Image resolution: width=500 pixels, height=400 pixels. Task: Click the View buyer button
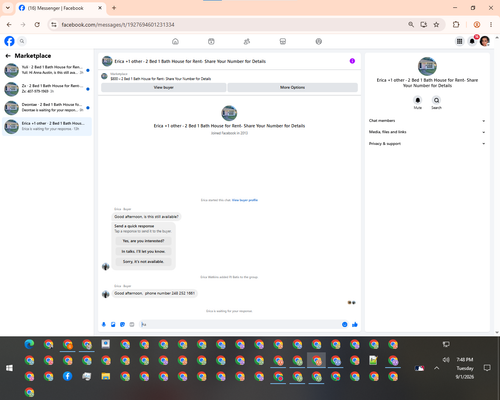point(163,87)
